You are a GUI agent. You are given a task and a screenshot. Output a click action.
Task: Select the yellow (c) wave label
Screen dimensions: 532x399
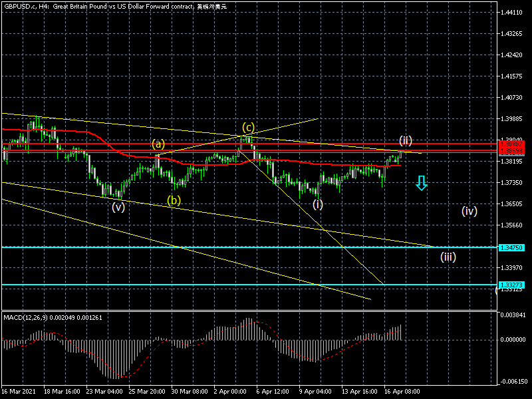click(248, 127)
